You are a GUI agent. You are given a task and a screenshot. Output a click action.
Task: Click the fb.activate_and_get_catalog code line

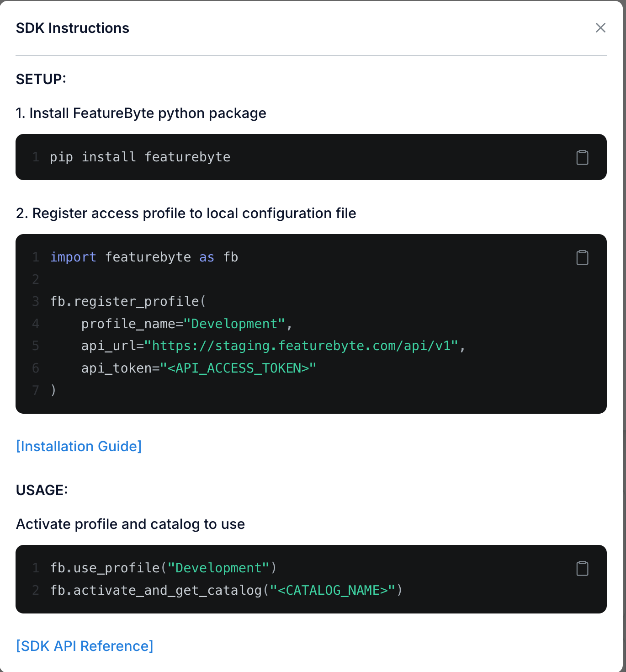226,590
